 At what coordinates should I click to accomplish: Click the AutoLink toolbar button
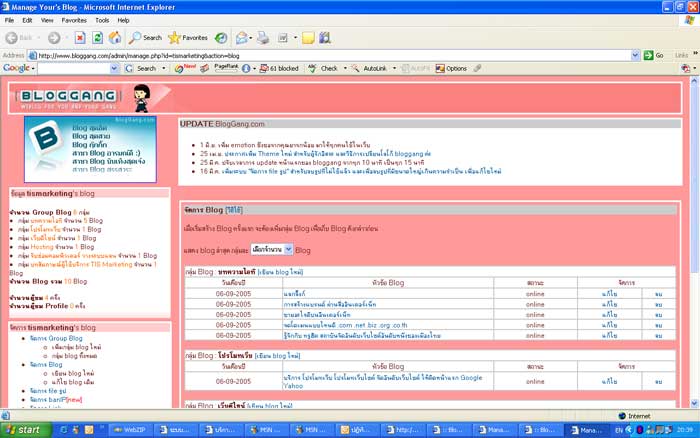(370, 68)
